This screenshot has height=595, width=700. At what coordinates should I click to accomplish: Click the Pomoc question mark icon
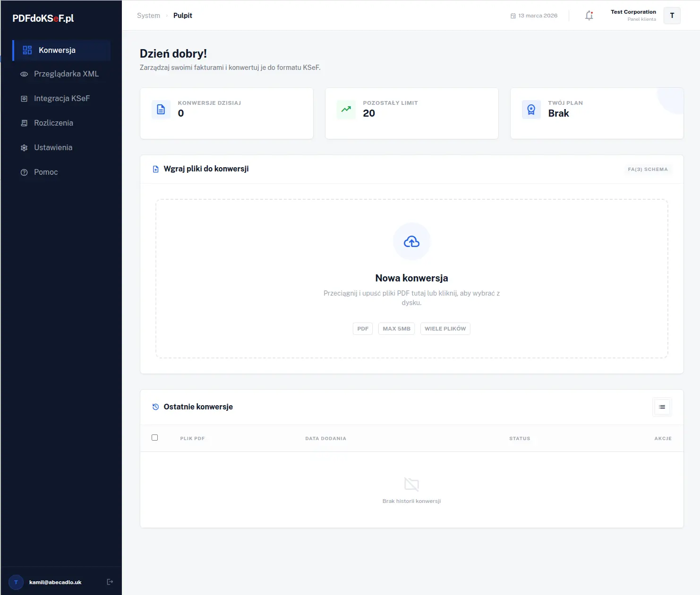24,172
